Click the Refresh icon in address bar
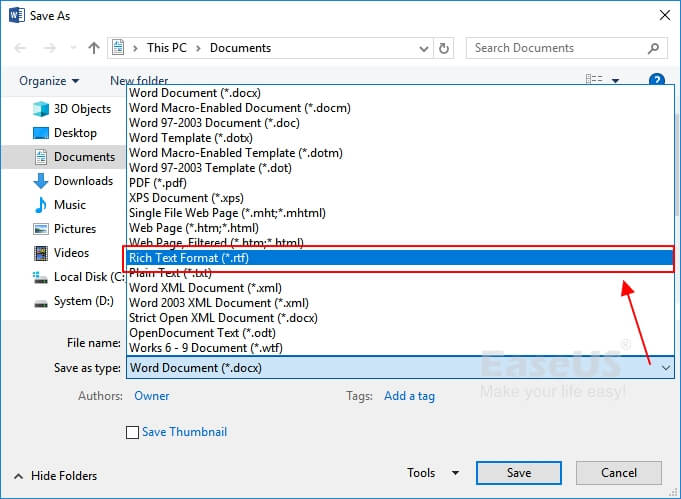Image resolution: width=681 pixels, height=499 pixels. [444, 48]
